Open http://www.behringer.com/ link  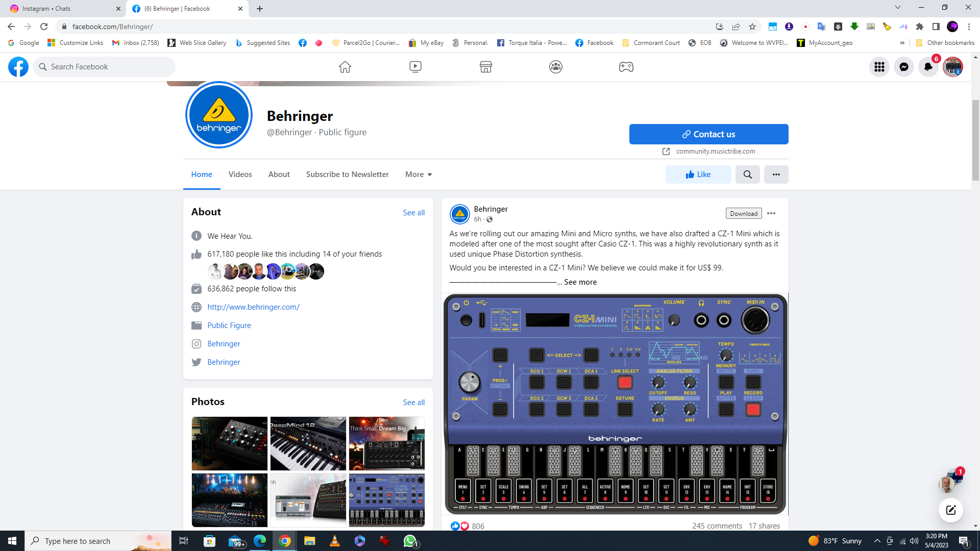click(253, 307)
